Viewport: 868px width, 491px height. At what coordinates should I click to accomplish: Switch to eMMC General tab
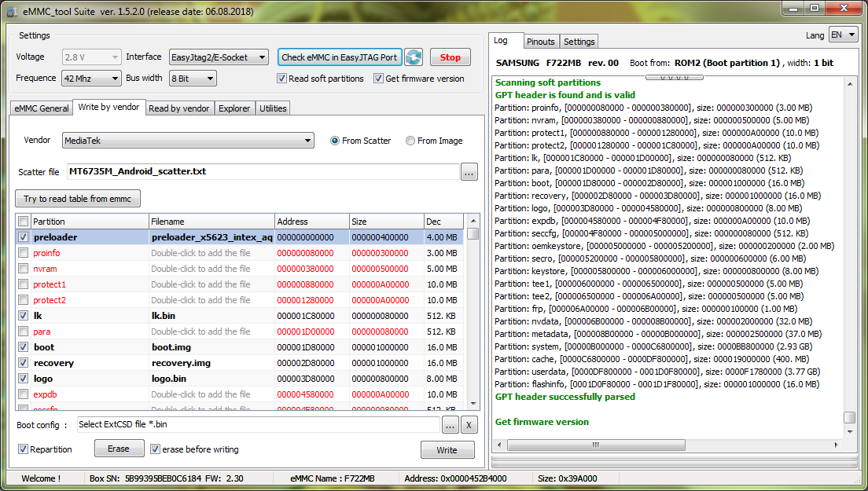click(42, 108)
